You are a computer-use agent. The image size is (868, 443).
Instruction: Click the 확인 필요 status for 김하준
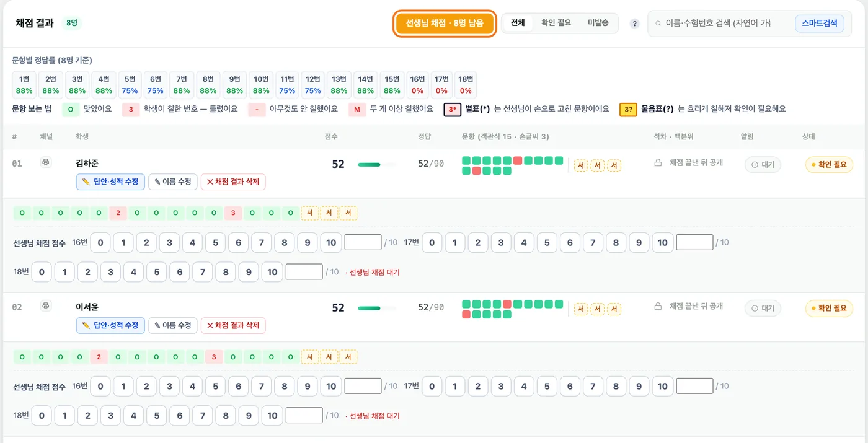coord(829,165)
